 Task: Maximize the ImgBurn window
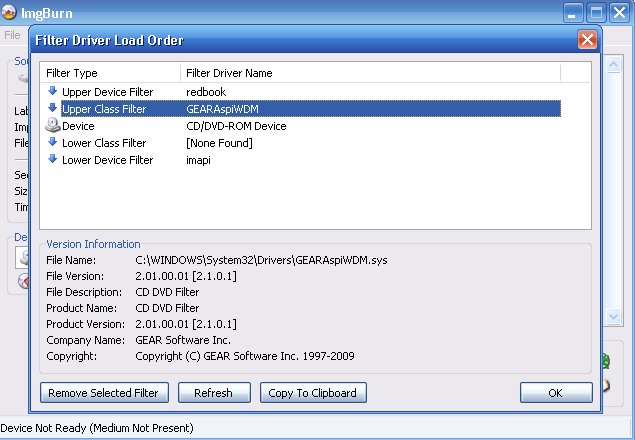click(596, 13)
